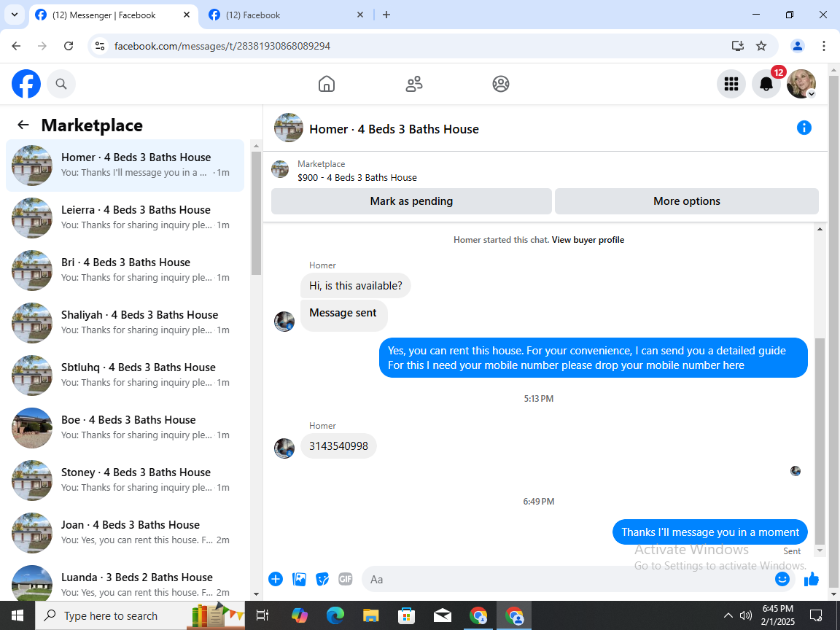
Task: Open the Facebook menu grid icon
Action: 731,84
